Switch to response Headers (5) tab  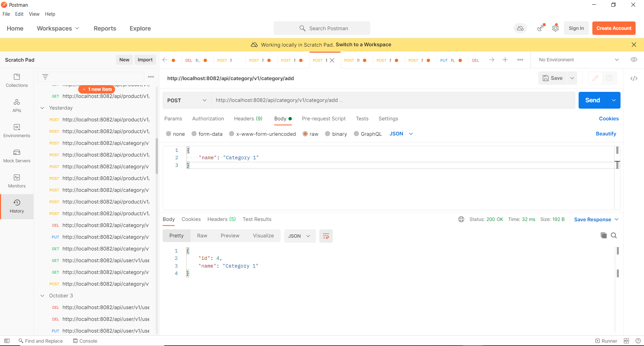(x=221, y=219)
